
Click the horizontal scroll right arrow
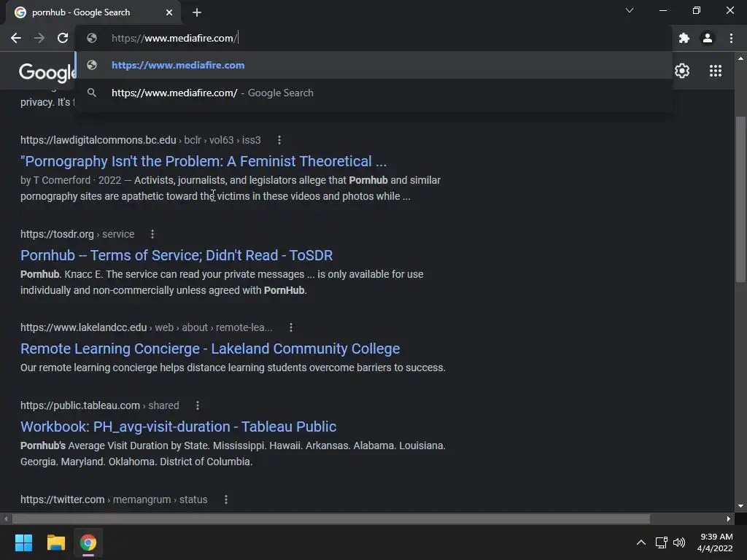tap(729, 518)
